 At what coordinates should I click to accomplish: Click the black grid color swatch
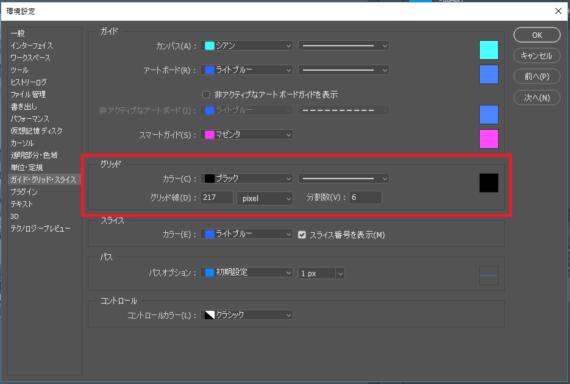489,183
